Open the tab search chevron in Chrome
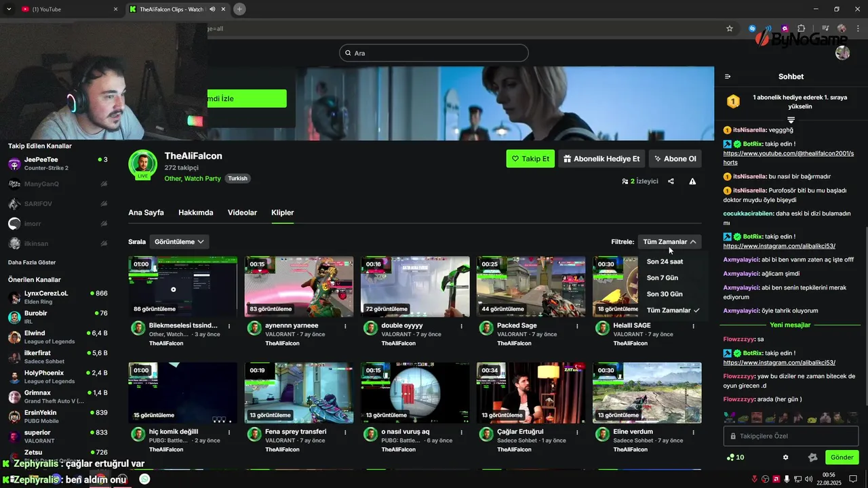The image size is (868, 488). [x=9, y=9]
